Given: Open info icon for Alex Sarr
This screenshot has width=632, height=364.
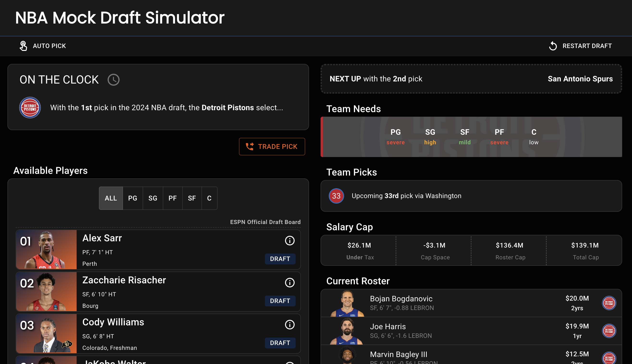Looking at the screenshot, I should point(290,241).
